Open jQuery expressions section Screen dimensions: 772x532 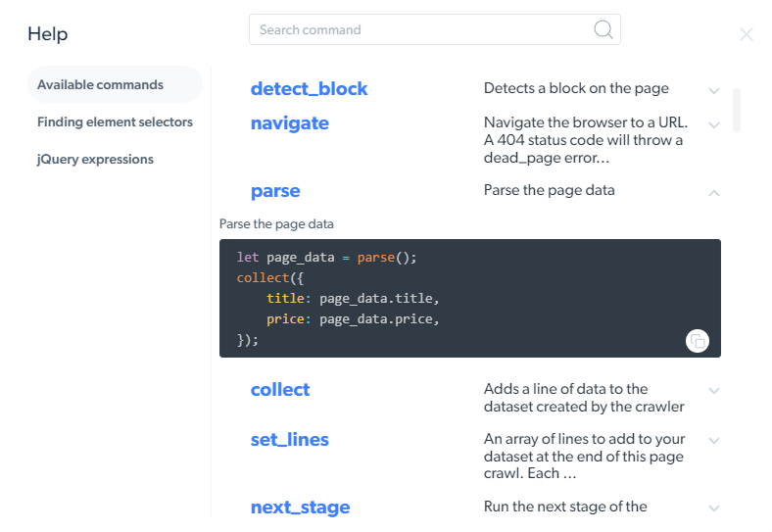[95, 159]
